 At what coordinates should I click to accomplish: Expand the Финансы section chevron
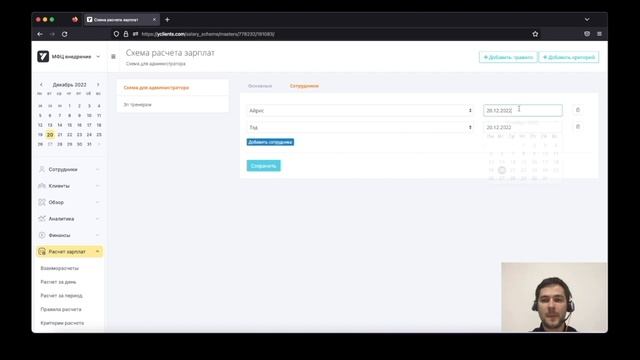click(98, 235)
